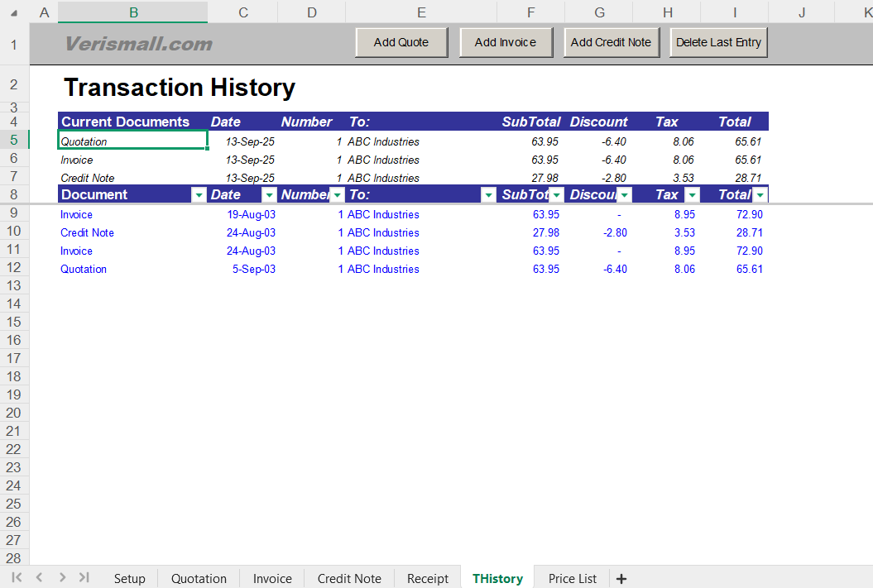The width and height of the screenshot is (873, 588).
Task: Add a new worksheet with the plus icon
Action: 621,578
